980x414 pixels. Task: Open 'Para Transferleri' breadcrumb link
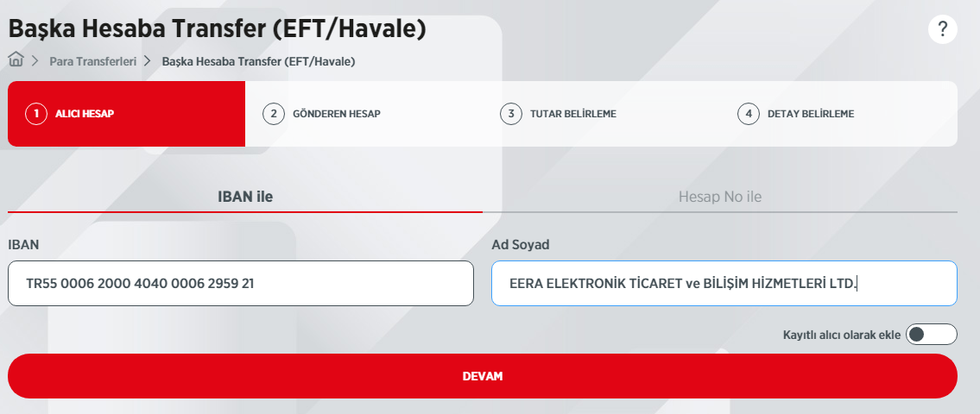pos(93,61)
